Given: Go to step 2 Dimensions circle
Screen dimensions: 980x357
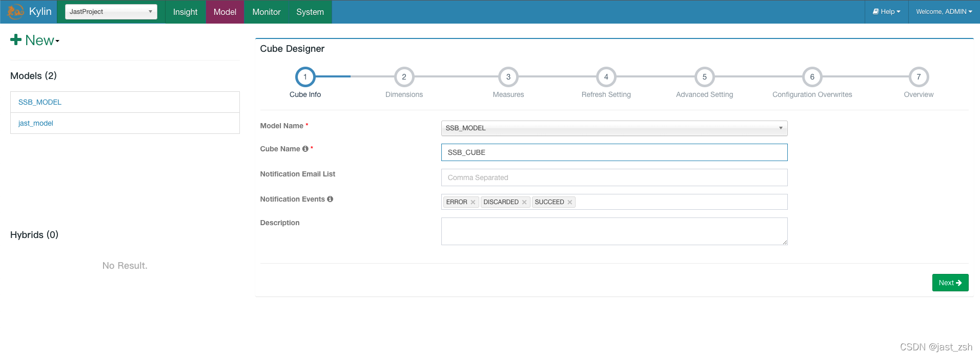Looking at the screenshot, I should click(404, 77).
